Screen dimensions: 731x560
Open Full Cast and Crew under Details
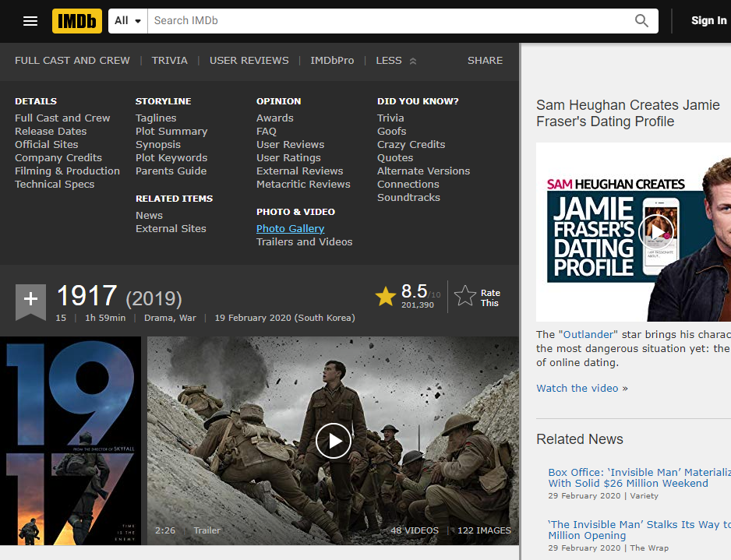(x=62, y=118)
